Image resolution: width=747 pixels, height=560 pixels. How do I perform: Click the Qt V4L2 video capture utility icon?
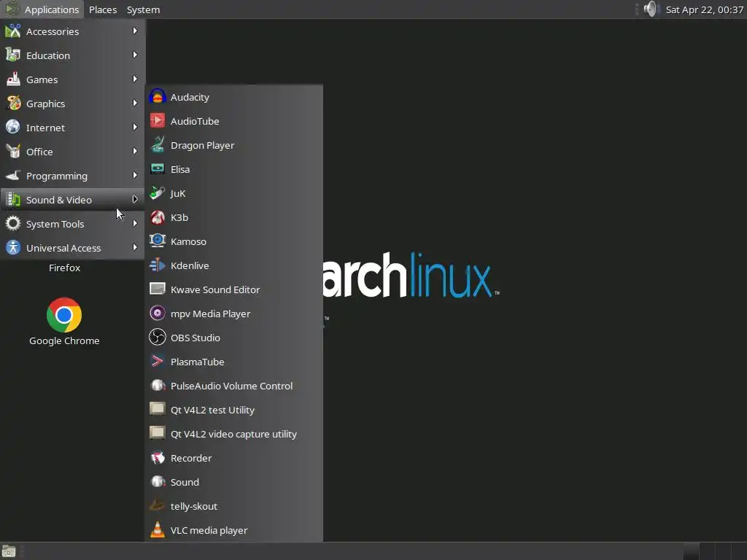tap(158, 433)
